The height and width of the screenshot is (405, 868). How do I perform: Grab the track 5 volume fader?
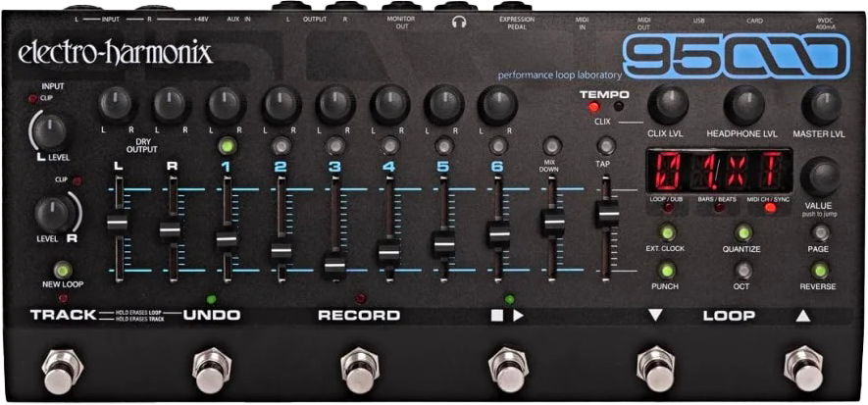444,244
